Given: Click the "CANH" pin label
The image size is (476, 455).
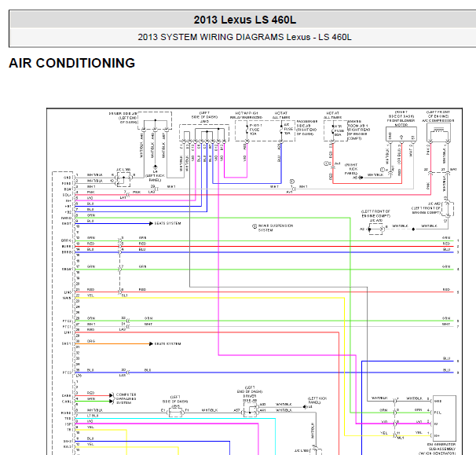Looking at the screenshot, I should (67, 396).
